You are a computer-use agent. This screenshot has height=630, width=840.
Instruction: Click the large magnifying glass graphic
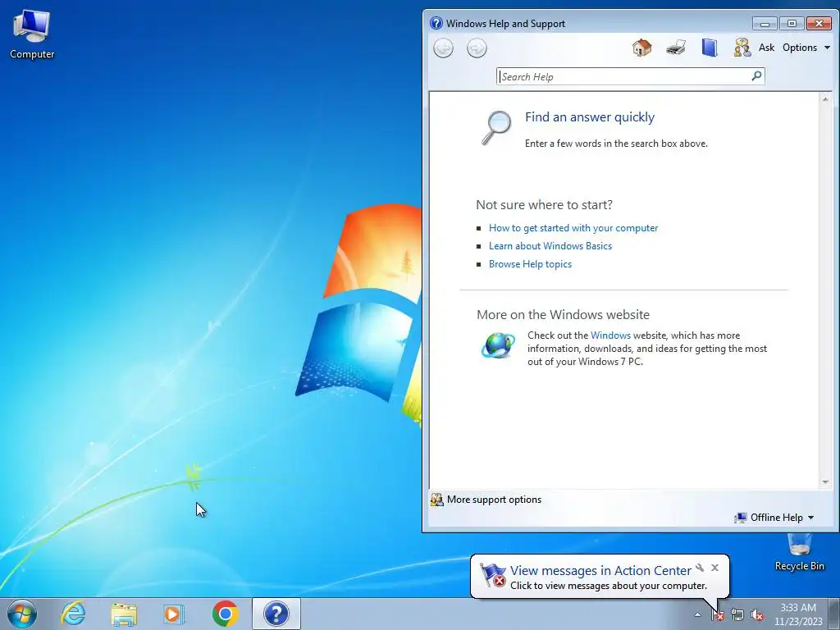(x=496, y=127)
